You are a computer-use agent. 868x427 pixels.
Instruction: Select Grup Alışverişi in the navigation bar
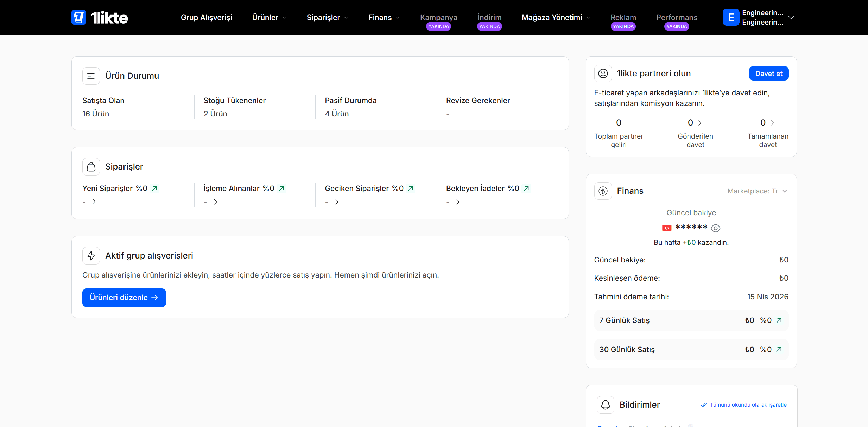(206, 17)
